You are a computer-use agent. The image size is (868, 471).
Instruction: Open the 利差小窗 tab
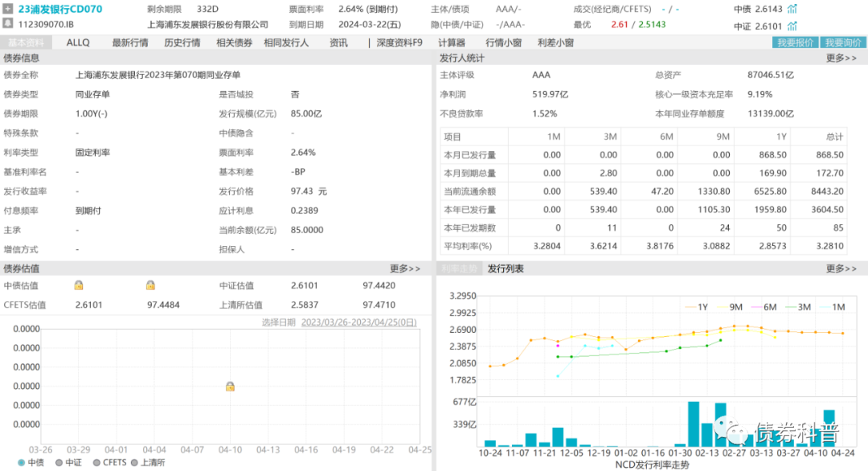click(x=555, y=43)
